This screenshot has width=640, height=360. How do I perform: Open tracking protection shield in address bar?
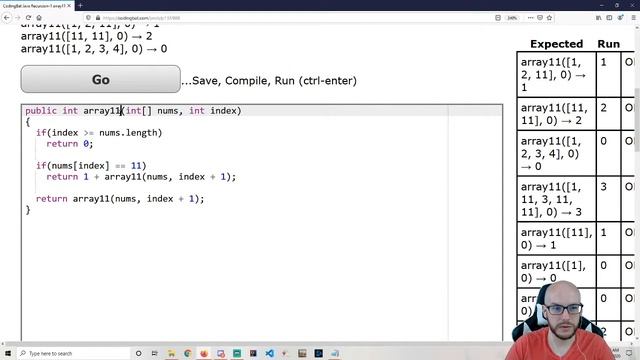click(89, 18)
